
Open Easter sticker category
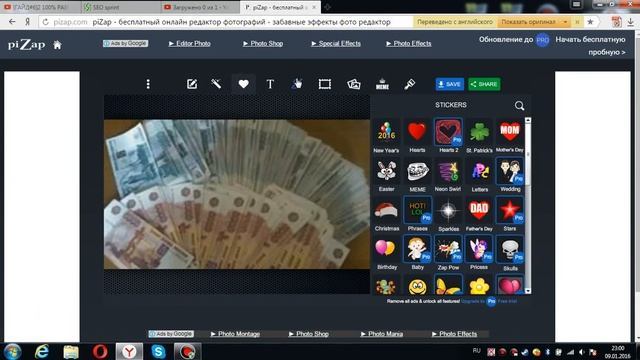[x=386, y=175]
